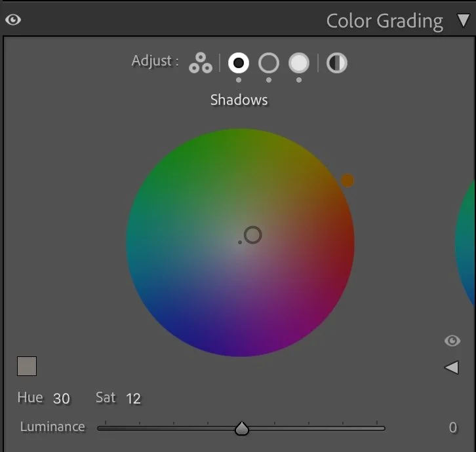The height and width of the screenshot is (452, 476).
Task: Click the Hue value 30
Action: 62,398
